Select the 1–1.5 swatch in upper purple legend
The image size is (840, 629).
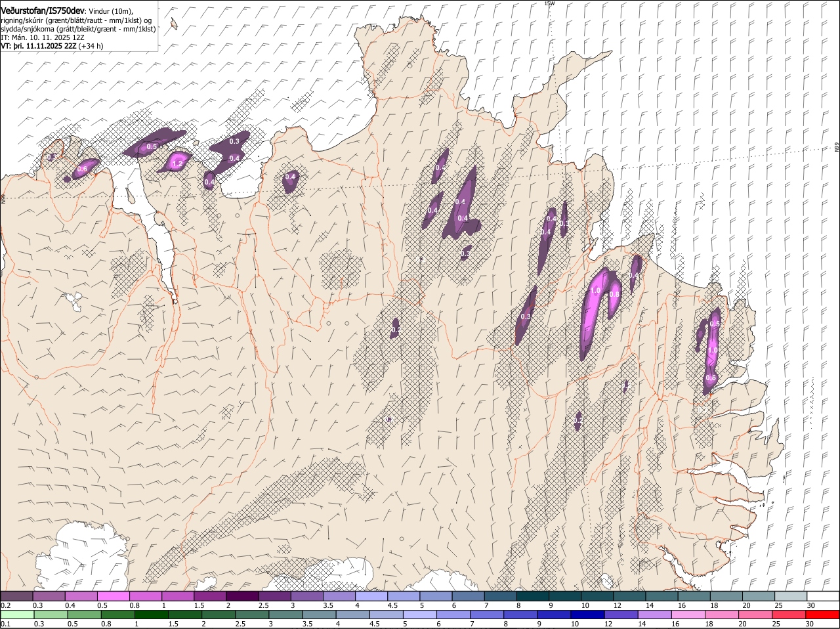tap(178, 596)
